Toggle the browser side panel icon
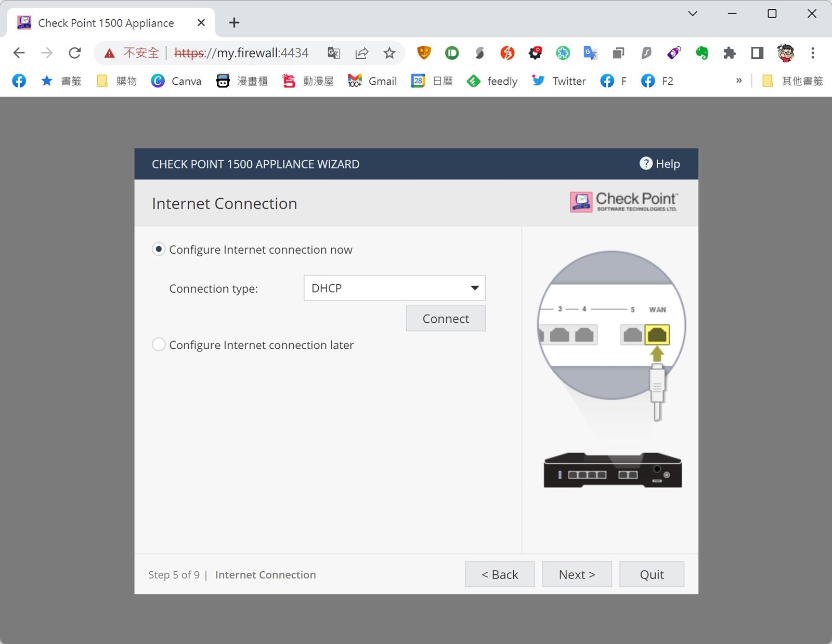The image size is (832, 644). [x=757, y=52]
